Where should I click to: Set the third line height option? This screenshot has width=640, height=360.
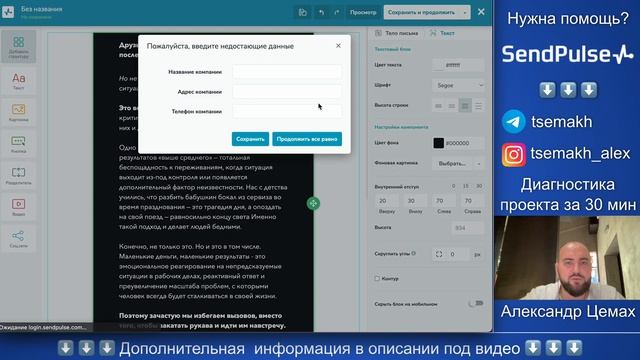(x=465, y=106)
